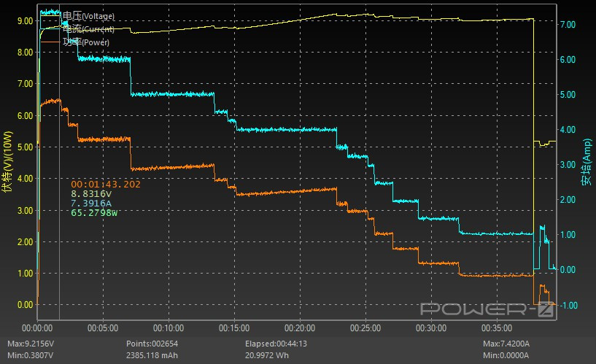Click the Max:9.2156V status value
The width and height of the screenshot is (596, 364).
pos(31,344)
